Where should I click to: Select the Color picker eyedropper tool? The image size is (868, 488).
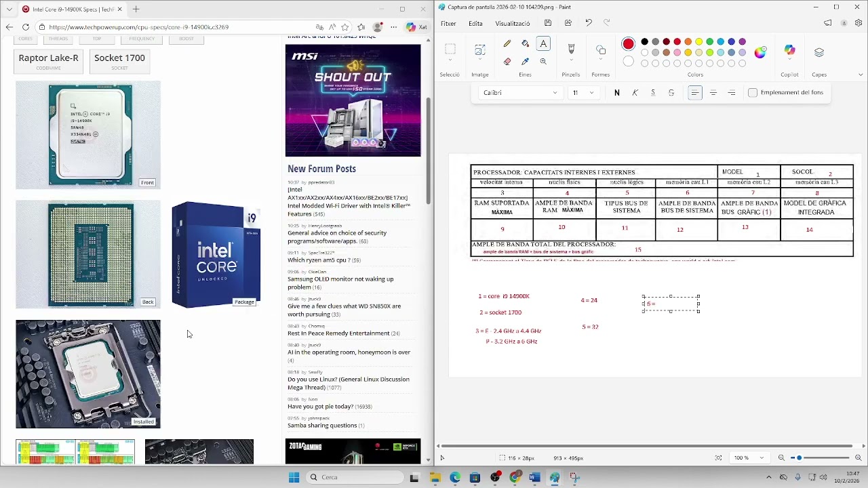[525, 61]
